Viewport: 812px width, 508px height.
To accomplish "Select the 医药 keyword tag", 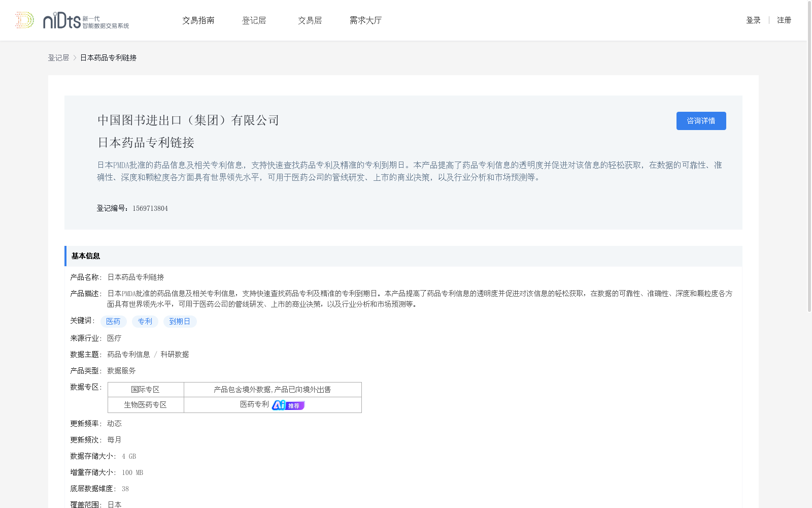I will coord(113,322).
